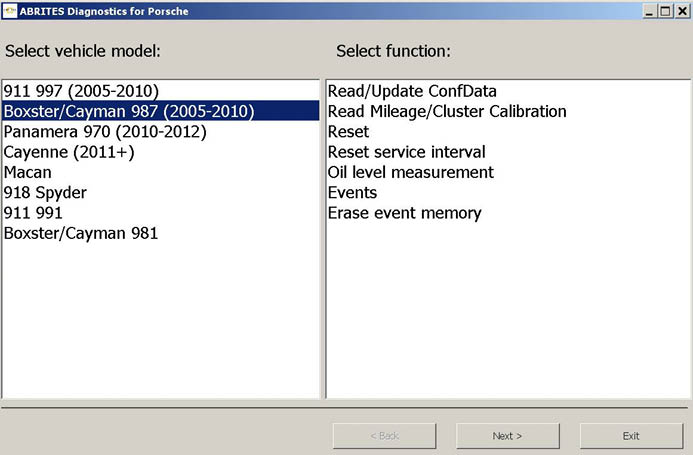Choose 918 Spyder vehicle model

45,193
